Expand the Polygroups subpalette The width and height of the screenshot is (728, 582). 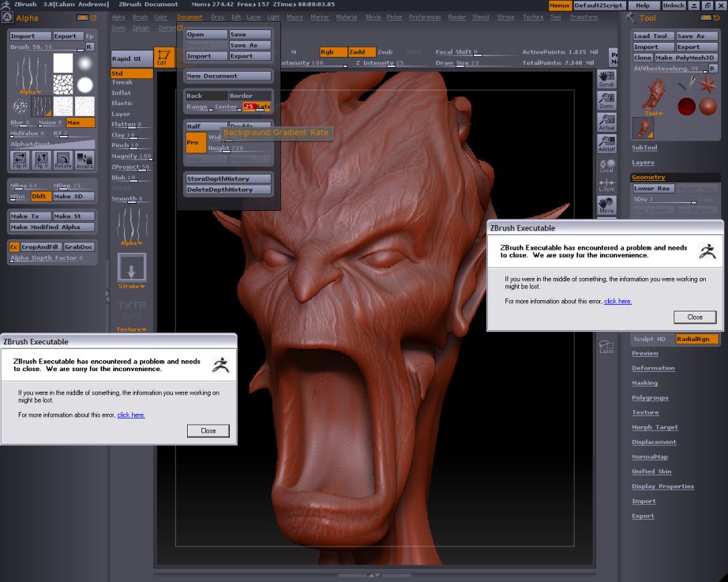pos(651,398)
